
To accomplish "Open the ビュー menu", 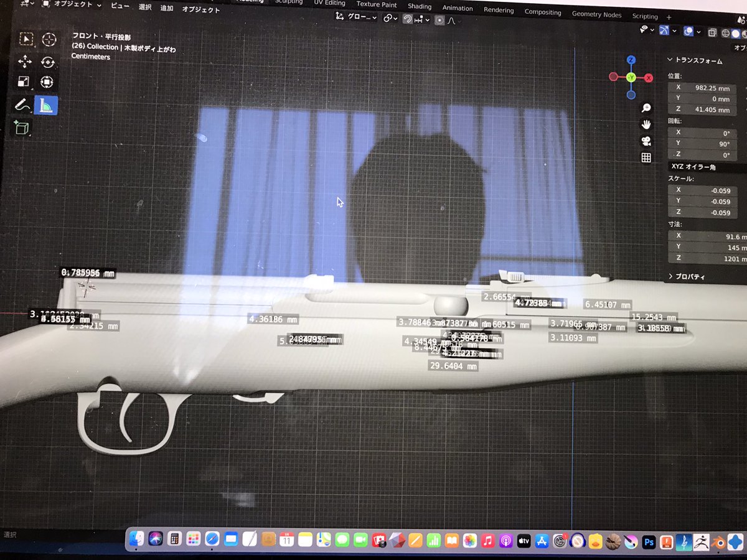I will click(x=120, y=6).
